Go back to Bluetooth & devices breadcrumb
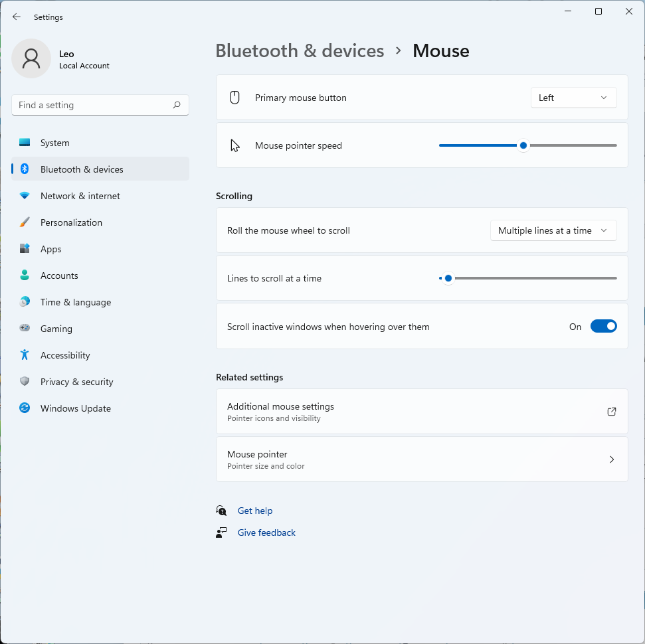 (x=300, y=50)
